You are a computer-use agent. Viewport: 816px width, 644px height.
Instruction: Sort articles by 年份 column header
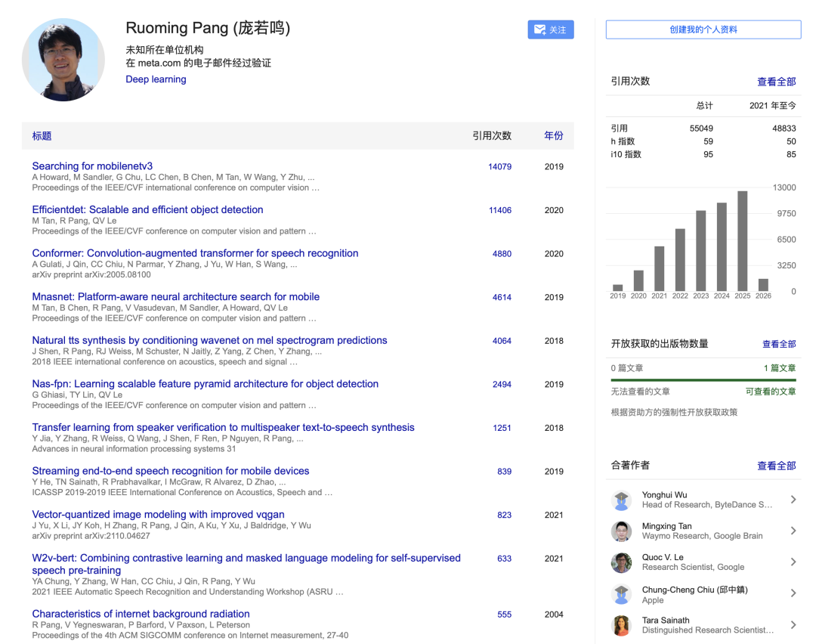[x=554, y=136]
